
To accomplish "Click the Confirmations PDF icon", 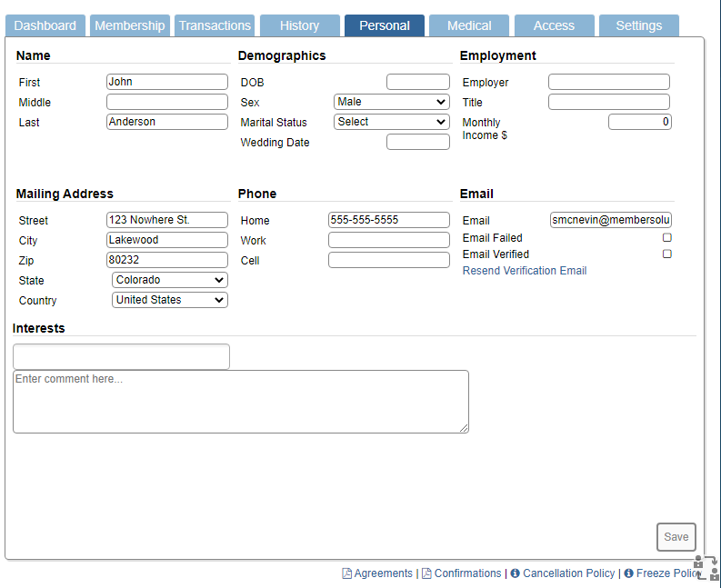I will (x=426, y=573).
